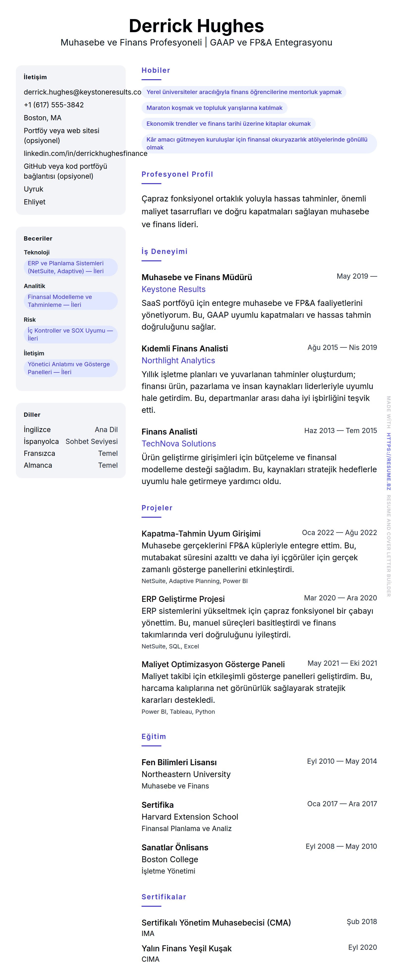
Task: Click the Derrick Hughes name heading
Action: tap(196, 26)
